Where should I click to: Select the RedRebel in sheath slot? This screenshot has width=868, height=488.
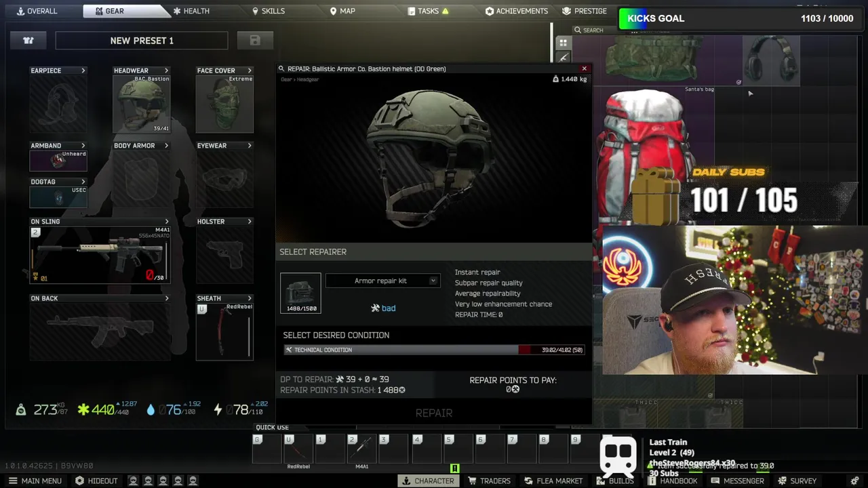point(224,331)
